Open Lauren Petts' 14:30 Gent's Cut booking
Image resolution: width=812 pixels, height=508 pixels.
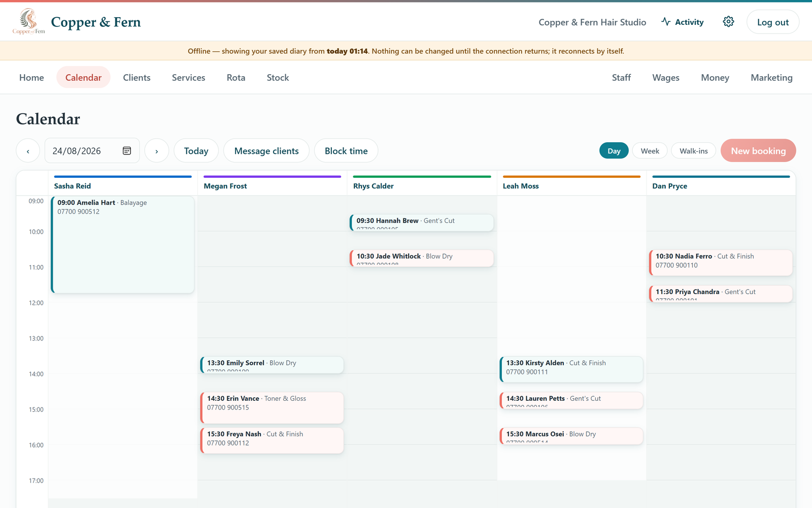571,400
